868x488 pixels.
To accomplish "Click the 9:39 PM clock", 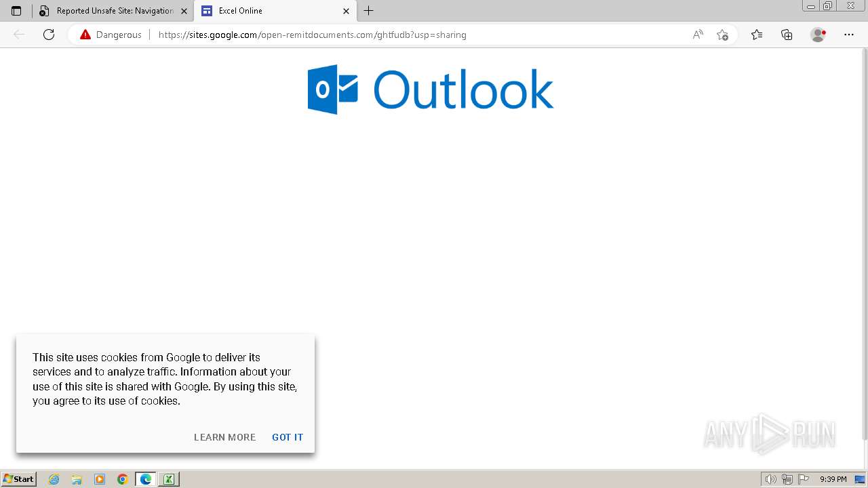I will [833, 479].
